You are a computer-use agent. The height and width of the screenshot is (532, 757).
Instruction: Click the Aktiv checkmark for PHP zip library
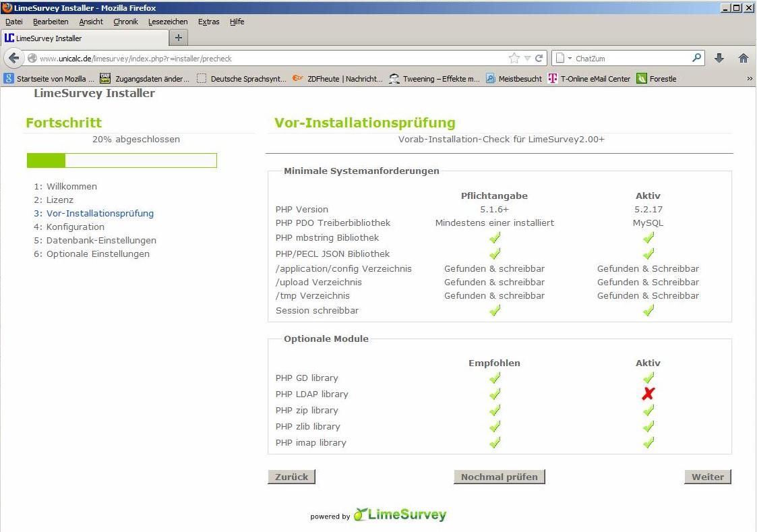(x=648, y=411)
